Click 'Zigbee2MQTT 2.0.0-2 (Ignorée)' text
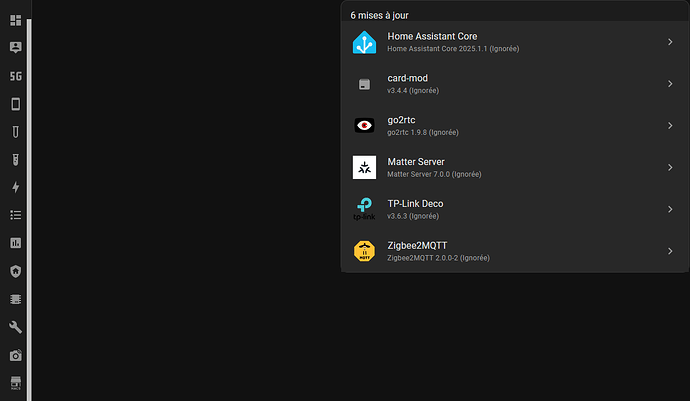This screenshot has height=401, width=690. [x=438, y=258]
